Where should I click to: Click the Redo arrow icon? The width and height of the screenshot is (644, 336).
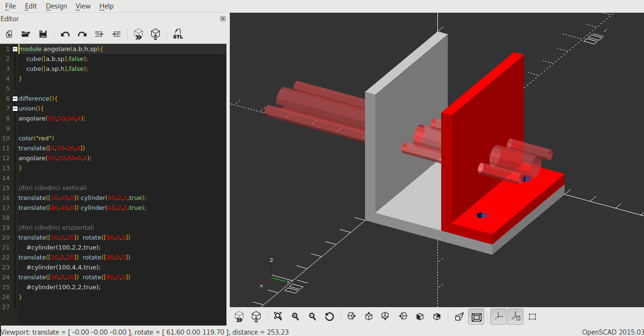click(82, 34)
